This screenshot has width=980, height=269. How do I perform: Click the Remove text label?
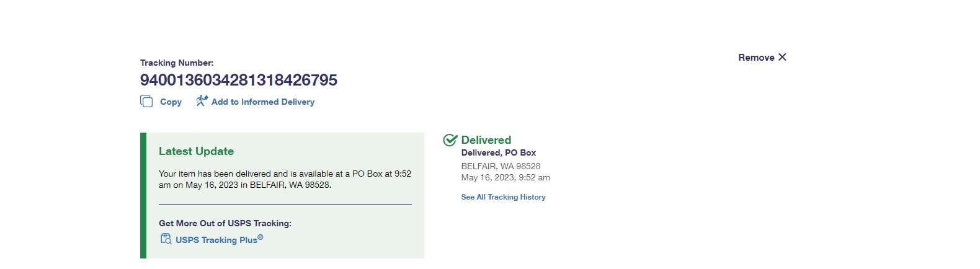[756, 58]
